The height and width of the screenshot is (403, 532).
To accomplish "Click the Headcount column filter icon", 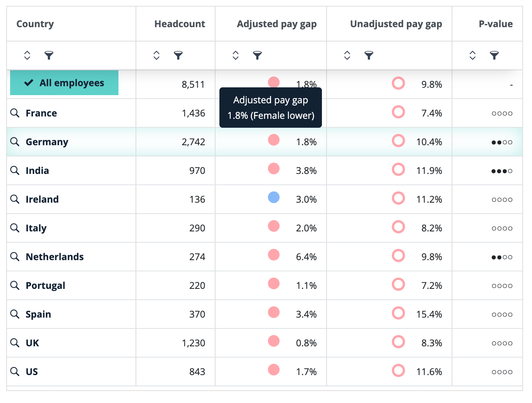I will click(x=178, y=56).
